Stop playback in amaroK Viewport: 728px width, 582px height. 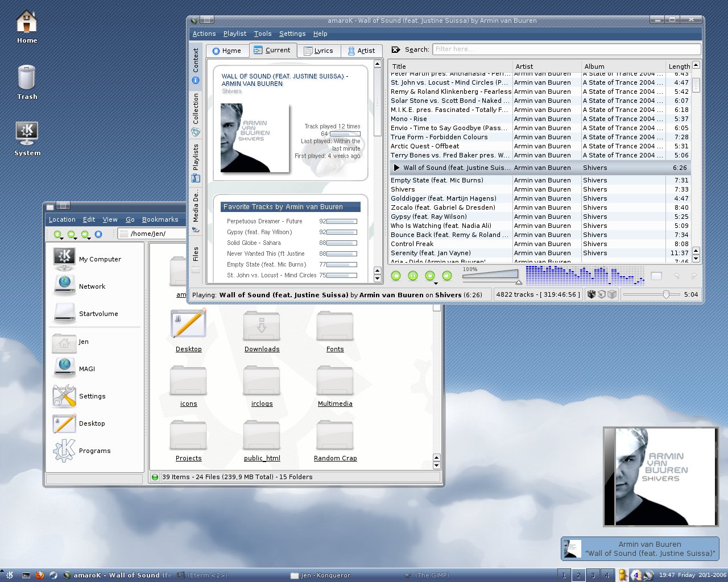[430, 276]
